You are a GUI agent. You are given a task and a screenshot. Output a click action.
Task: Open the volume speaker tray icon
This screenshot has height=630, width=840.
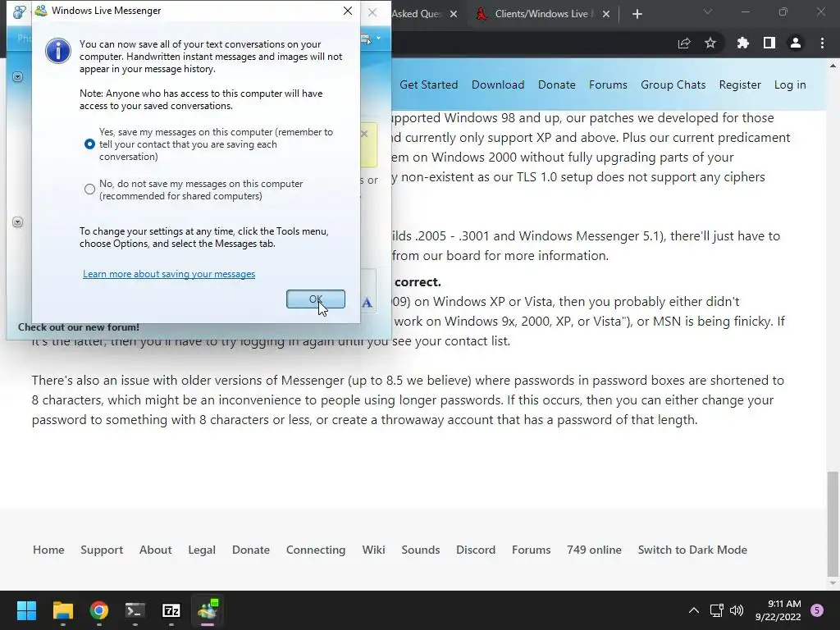(737, 610)
